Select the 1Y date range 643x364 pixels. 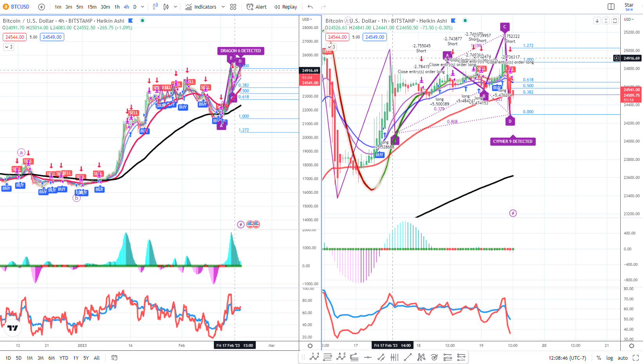pos(76,358)
